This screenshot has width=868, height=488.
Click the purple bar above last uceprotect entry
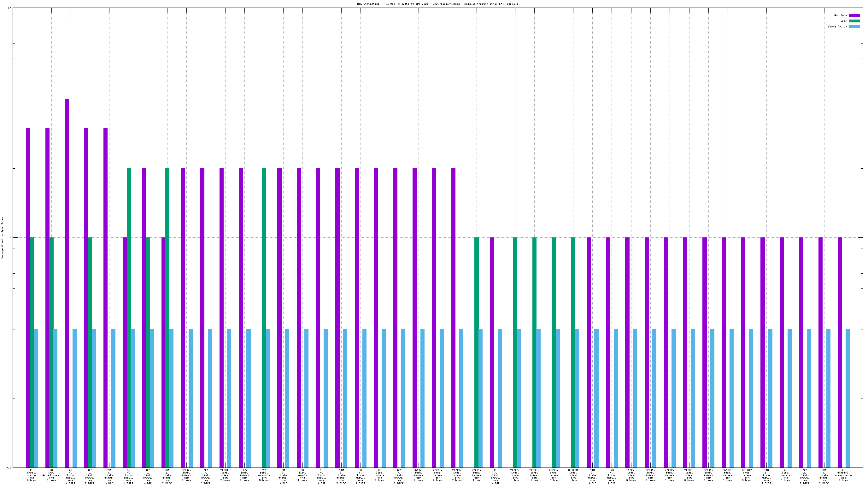click(x=840, y=352)
